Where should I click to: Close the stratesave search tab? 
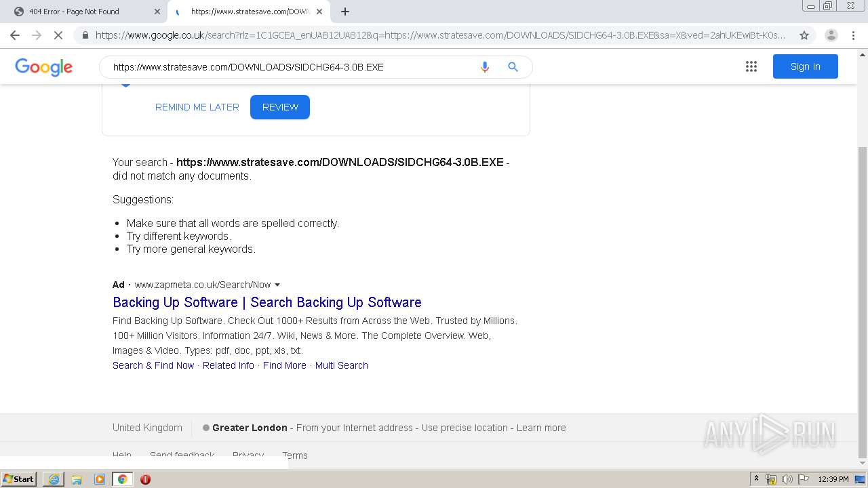tap(319, 12)
